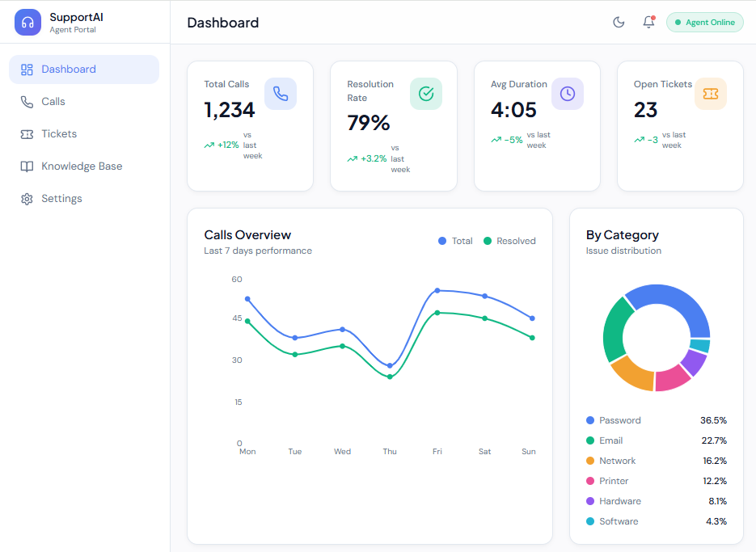This screenshot has height=552, width=756.
Task: Click the Thursday Resolved data point on chart
Action: click(390, 377)
